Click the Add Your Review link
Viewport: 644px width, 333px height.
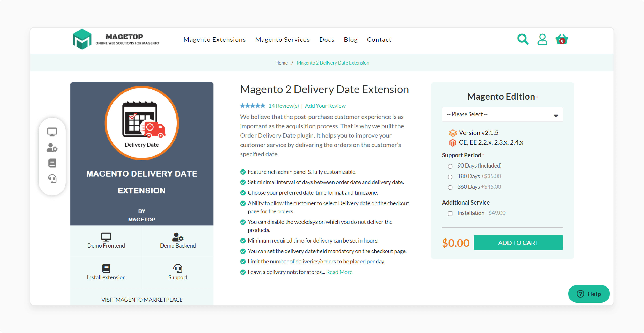click(x=325, y=106)
